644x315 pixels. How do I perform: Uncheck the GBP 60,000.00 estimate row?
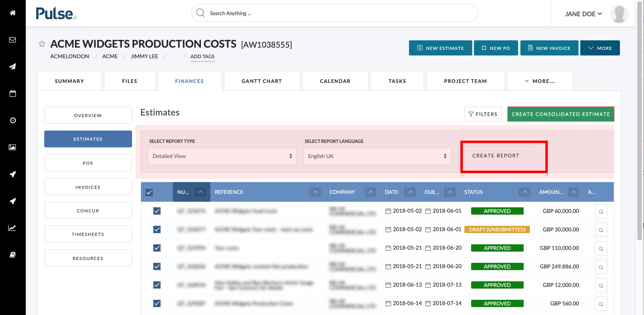point(157,211)
